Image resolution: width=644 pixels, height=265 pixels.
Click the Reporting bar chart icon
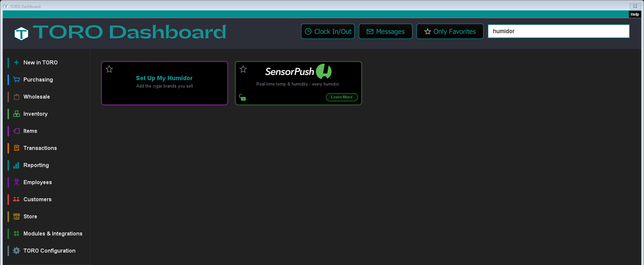[16, 165]
